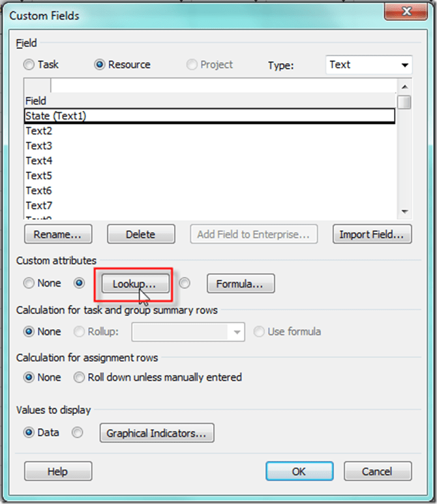437x504 pixels.
Task: Choose Roll down unless manually entered
Action: click(x=79, y=377)
